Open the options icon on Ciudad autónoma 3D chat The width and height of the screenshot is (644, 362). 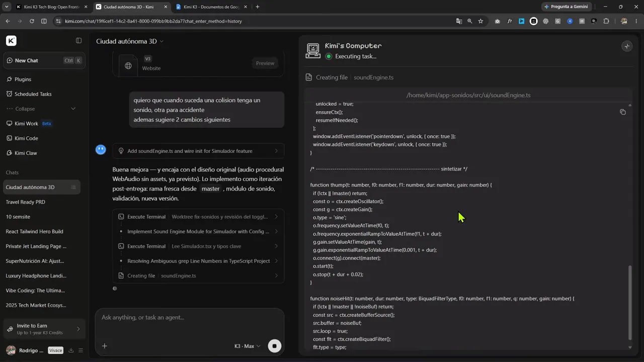click(x=73, y=187)
